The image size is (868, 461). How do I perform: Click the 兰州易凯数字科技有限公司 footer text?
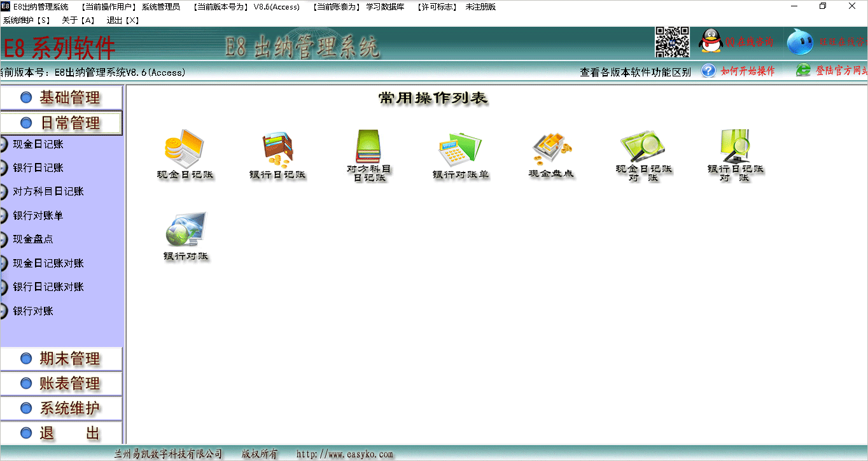[x=168, y=454]
